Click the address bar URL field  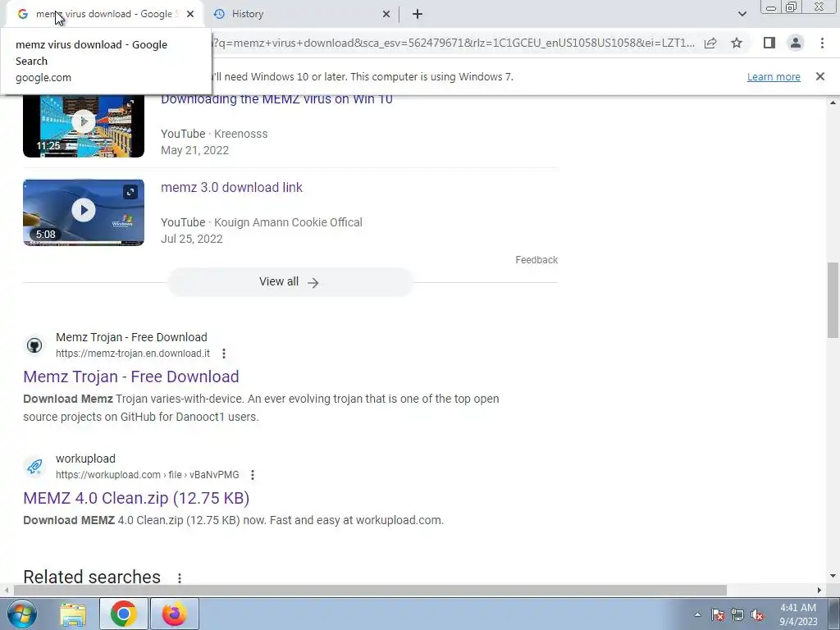(453, 43)
